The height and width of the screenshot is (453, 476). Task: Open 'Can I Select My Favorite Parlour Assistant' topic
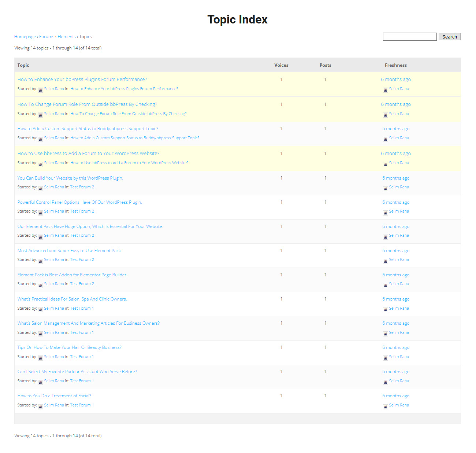coord(77,372)
